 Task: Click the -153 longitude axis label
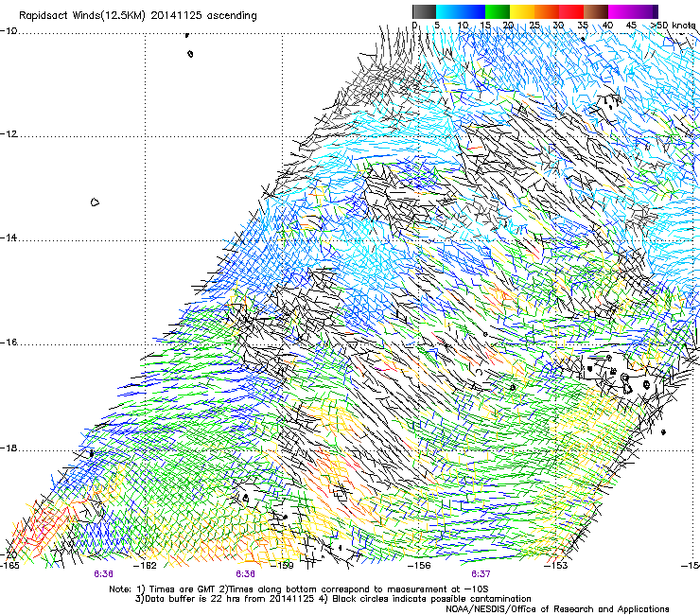[x=556, y=565]
